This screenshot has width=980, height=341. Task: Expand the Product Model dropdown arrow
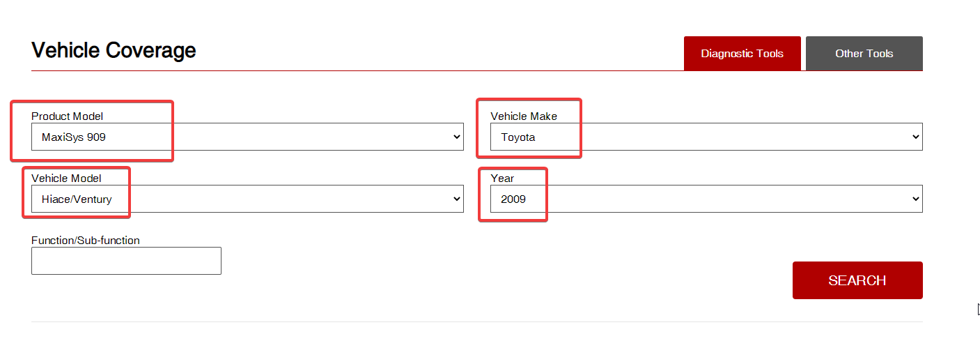(x=457, y=137)
